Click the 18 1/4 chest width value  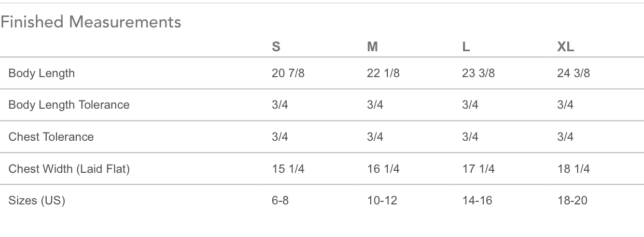click(x=573, y=169)
